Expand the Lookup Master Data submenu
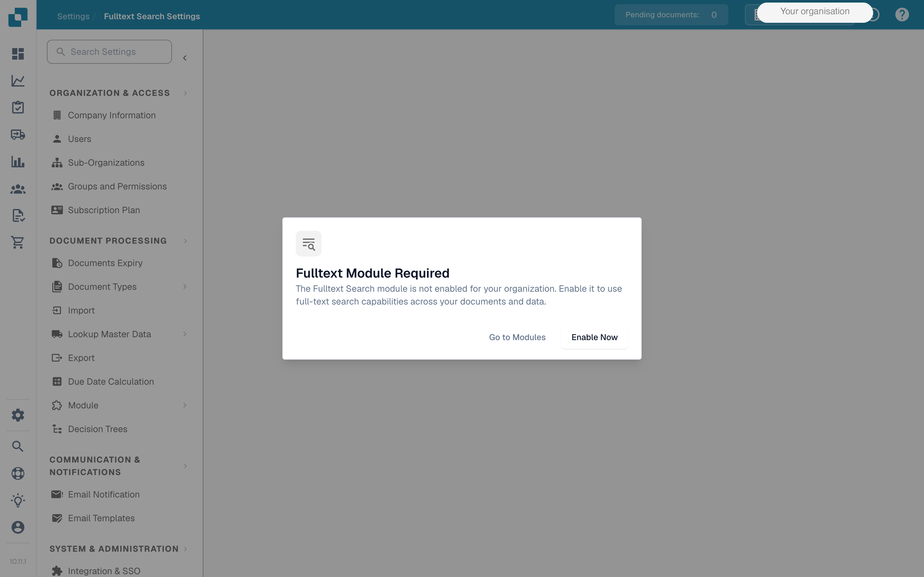The image size is (924, 577). point(185,334)
